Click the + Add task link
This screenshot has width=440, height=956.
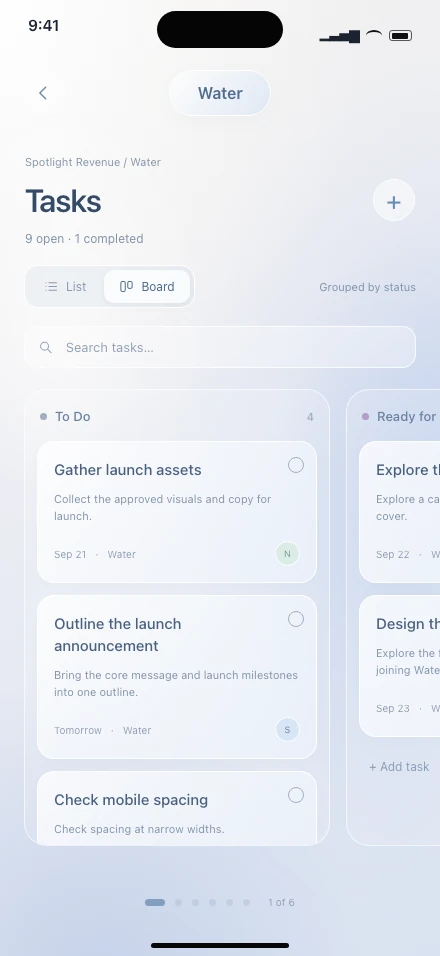399,766
